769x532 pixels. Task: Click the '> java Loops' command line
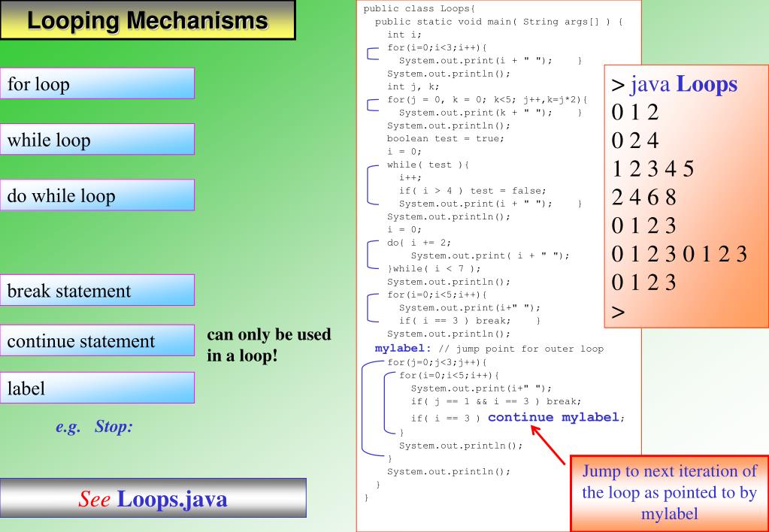674,84
